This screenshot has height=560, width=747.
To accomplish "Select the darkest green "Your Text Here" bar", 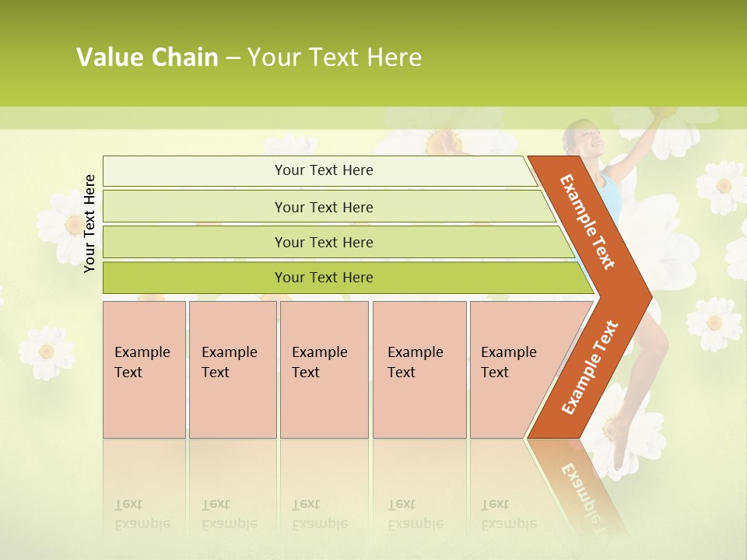I will [323, 278].
